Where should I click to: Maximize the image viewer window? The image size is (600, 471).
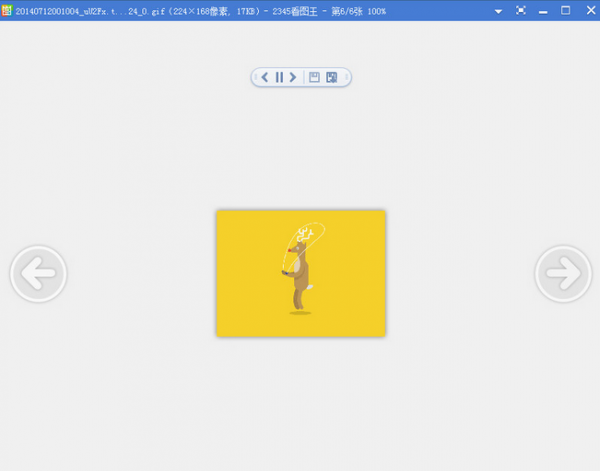click(x=566, y=10)
